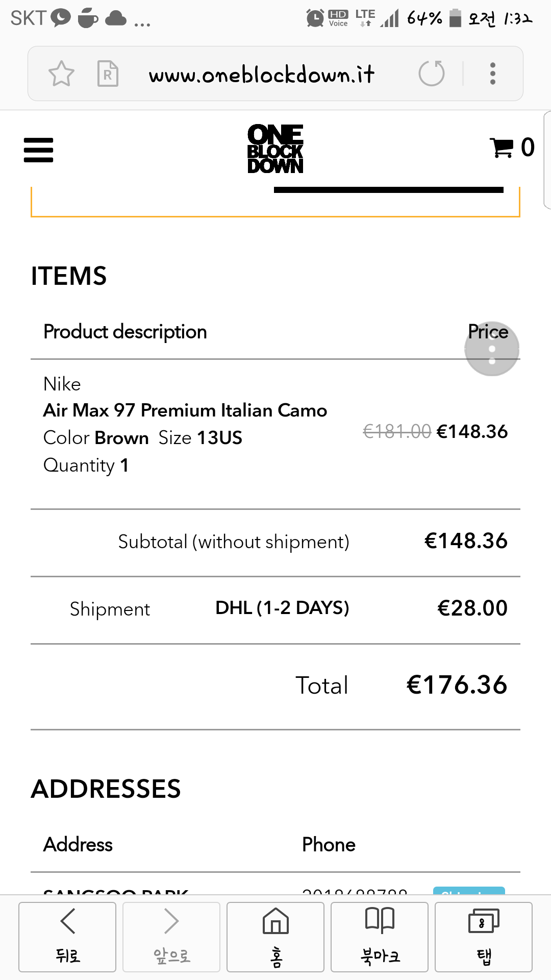Image resolution: width=551 pixels, height=980 pixels.
Task: Open bookmarks via 북마크 button
Action: (380, 937)
